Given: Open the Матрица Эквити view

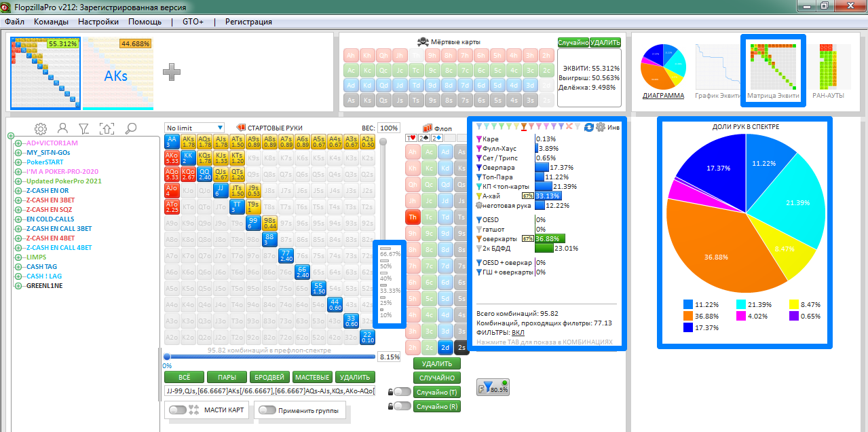Looking at the screenshot, I should (x=773, y=71).
